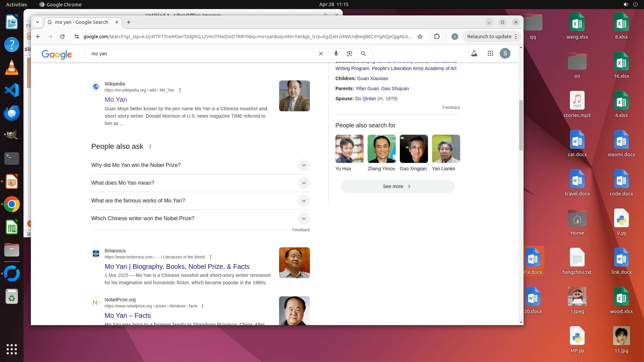Image resolution: width=644 pixels, height=362 pixels.
Task: Expand 'Why did Mo Yan win the Nobel Prize?'
Action: click(x=304, y=165)
